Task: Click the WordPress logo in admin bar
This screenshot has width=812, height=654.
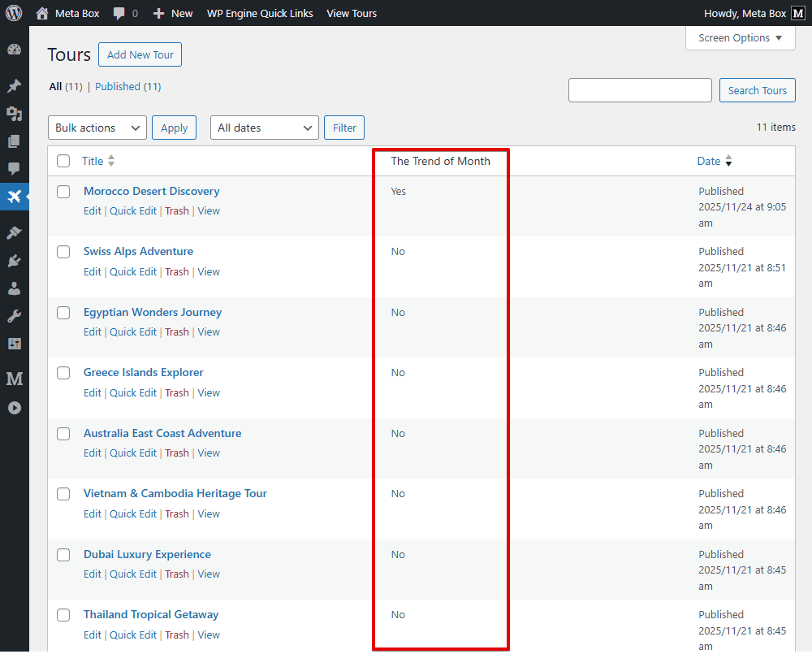Action: (x=12, y=13)
